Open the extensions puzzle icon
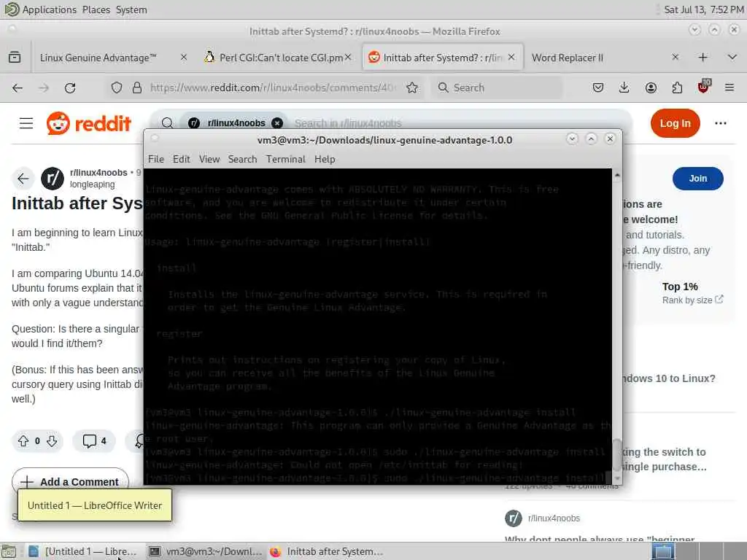The width and height of the screenshot is (747, 560). (677, 87)
